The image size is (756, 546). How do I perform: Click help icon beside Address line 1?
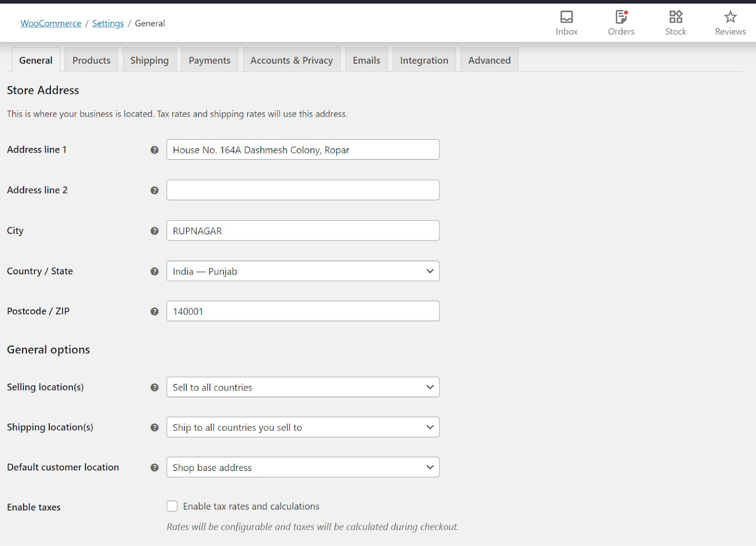point(155,150)
